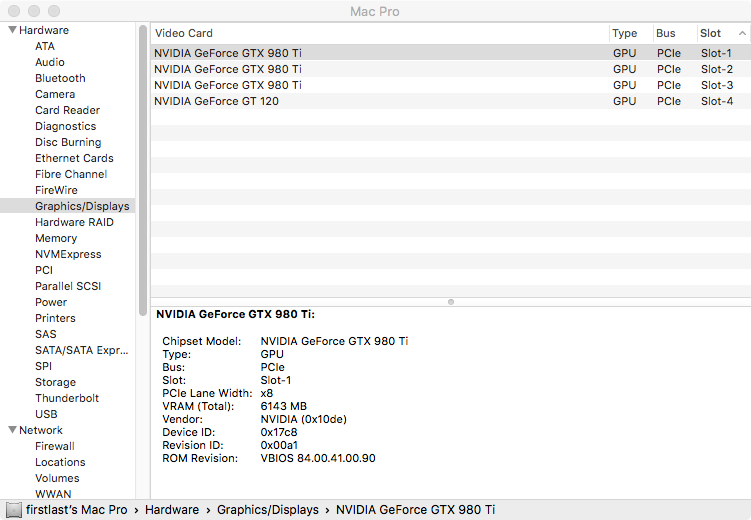This screenshot has height=520, width=751.
Task: Collapse the Network section triangle
Action: click(x=13, y=430)
